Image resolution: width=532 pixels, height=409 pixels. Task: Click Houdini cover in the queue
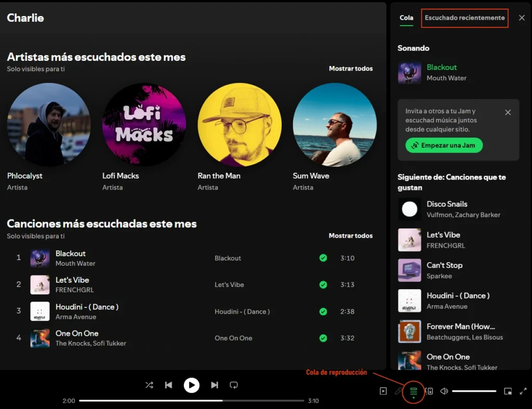(409, 301)
